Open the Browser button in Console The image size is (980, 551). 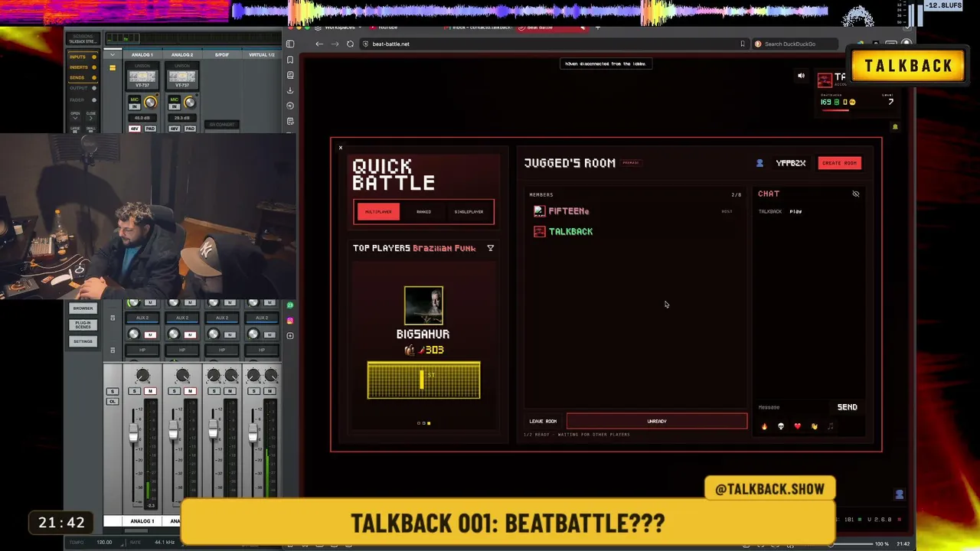[x=83, y=308]
